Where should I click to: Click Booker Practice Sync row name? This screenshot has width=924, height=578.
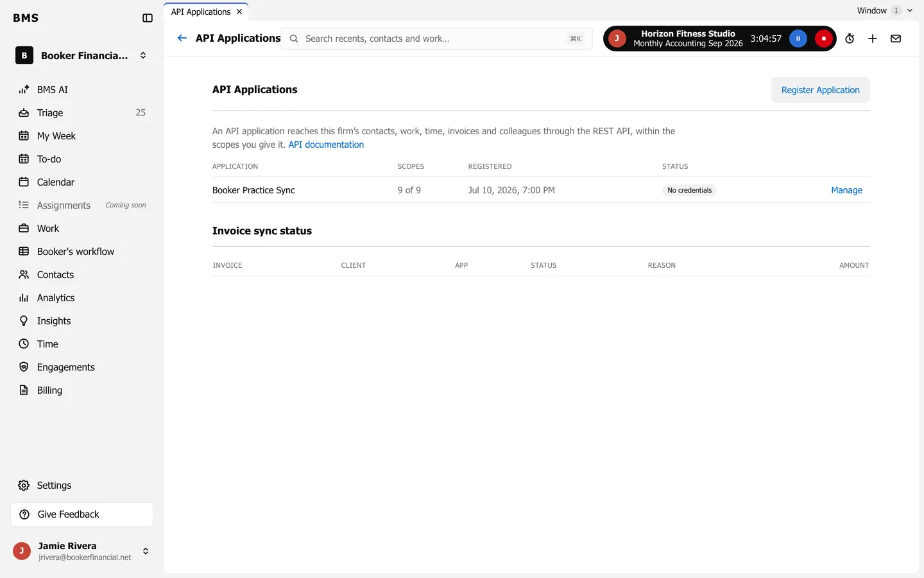[253, 190]
